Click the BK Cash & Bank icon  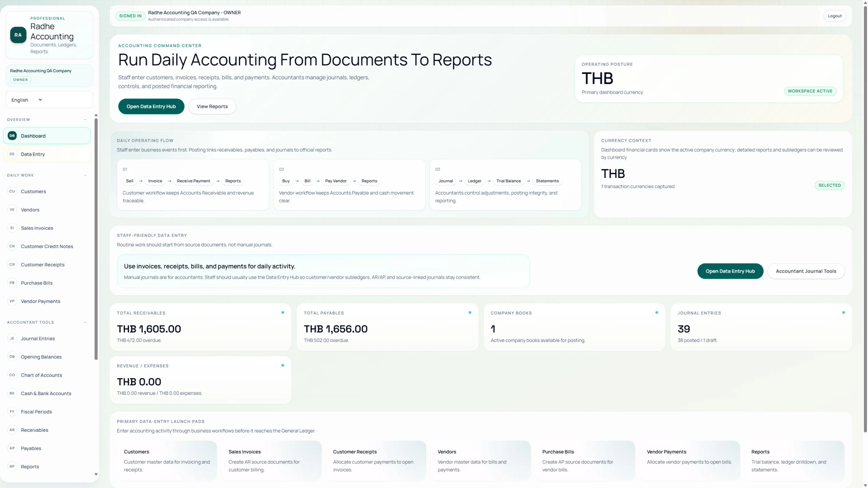click(12, 393)
